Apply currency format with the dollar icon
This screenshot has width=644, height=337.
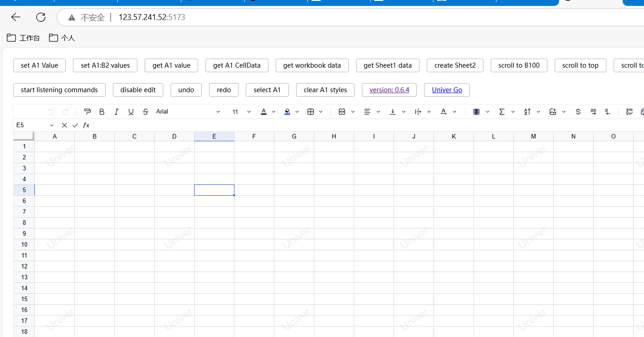click(x=578, y=112)
